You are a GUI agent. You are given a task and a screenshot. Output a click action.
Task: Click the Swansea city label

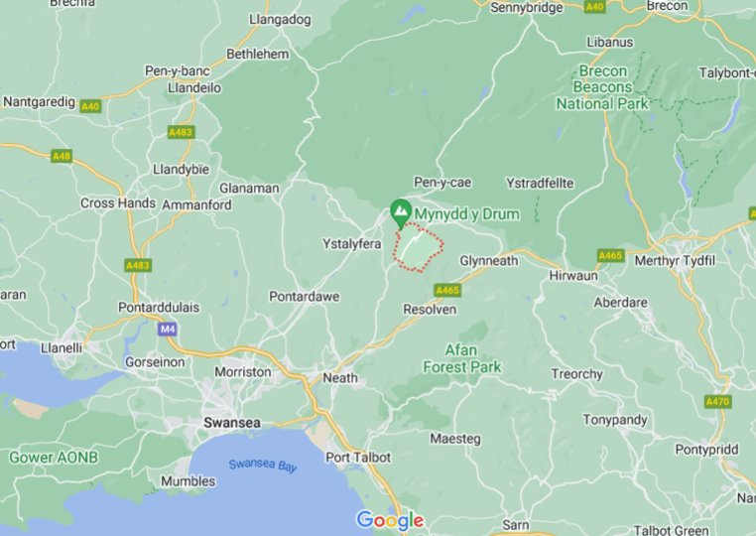232,423
